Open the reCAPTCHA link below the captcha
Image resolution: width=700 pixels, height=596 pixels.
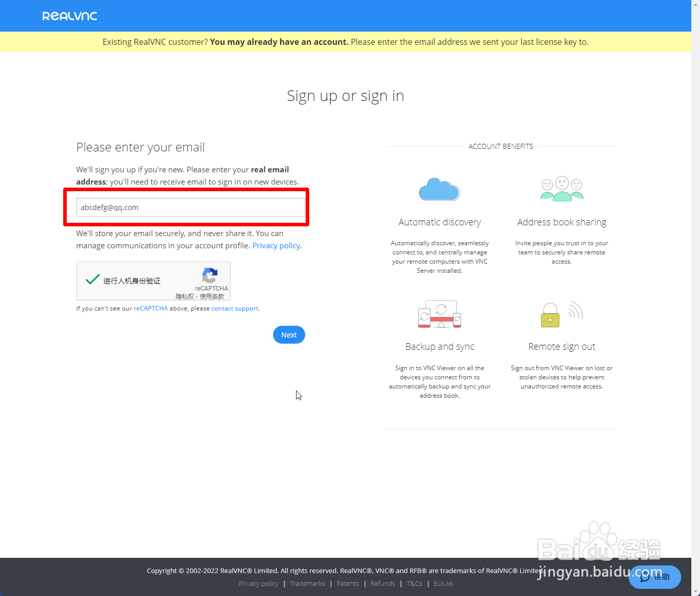151,308
